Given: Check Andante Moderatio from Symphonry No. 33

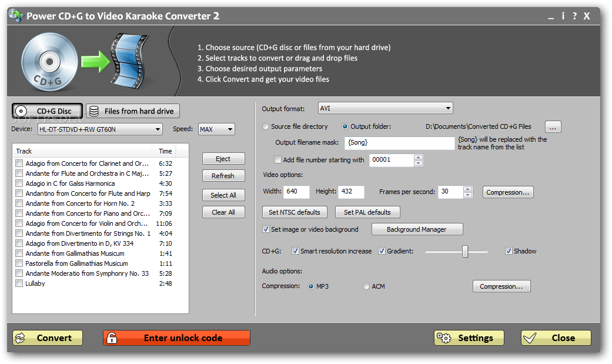Looking at the screenshot, I should [19, 273].
